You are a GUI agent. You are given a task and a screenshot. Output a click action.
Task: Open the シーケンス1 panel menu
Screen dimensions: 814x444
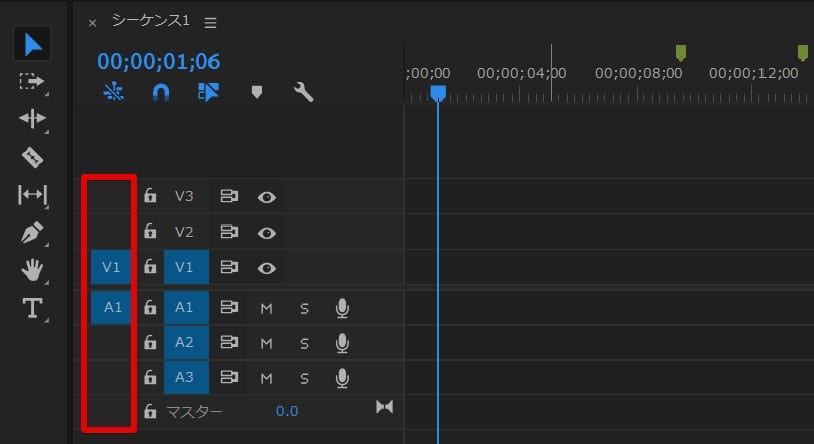point(210,23)
